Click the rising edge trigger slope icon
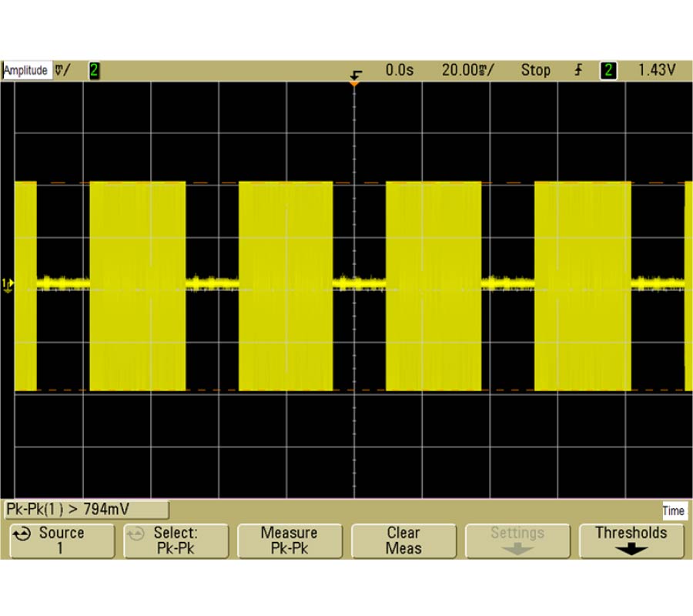Screen dimensions: 693x616 point(578,70)
